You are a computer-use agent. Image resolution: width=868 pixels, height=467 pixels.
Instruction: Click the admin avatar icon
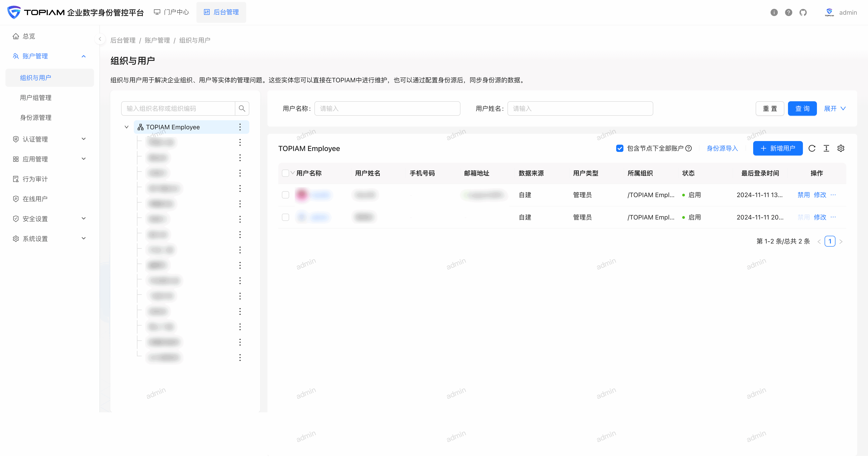point(829,12)
